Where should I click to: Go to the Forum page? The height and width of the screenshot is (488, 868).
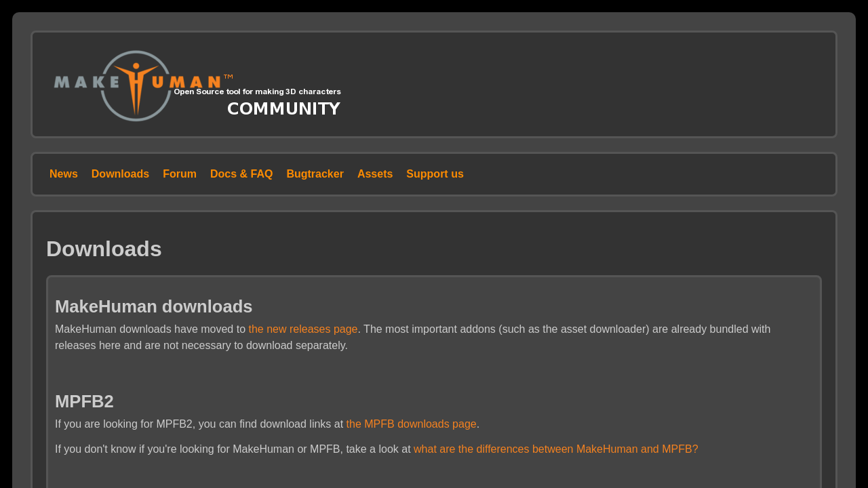point(180,174)
